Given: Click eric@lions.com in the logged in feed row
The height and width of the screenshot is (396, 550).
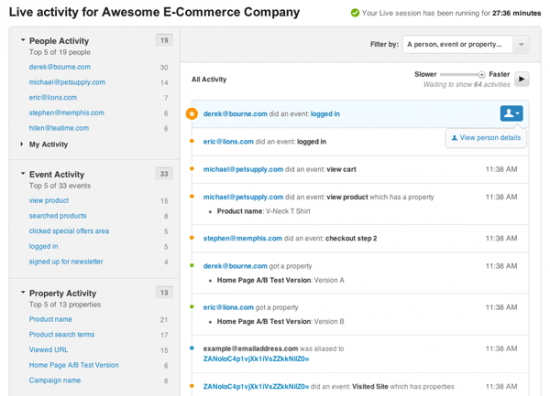Looking at the screenshot, I should point(228,142).
